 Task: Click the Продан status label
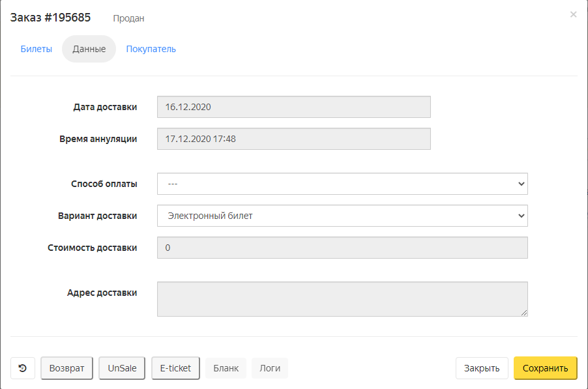(128, 18)
